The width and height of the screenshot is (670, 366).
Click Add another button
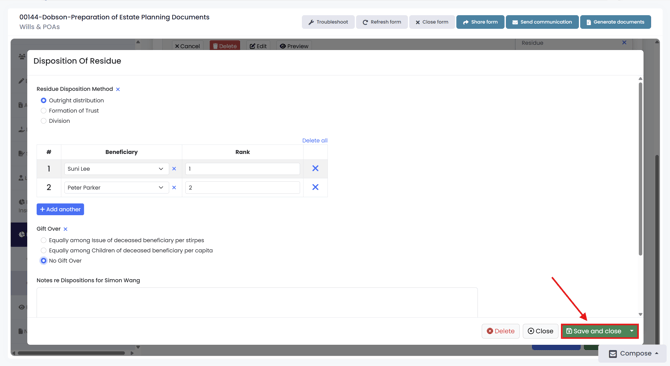click(60, 209)
